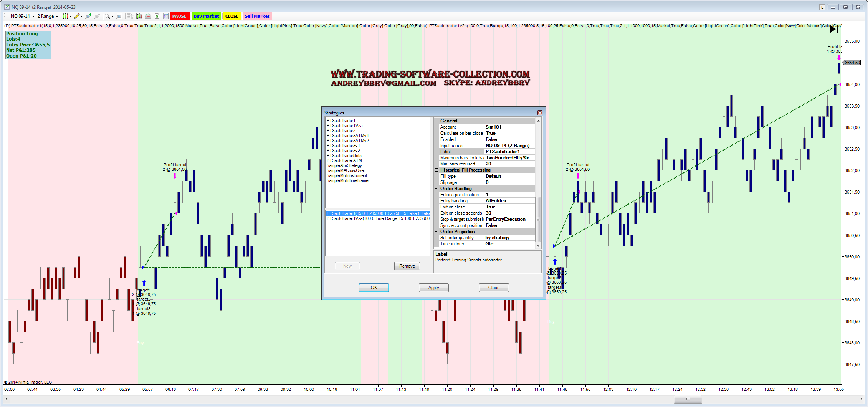Open the Data Series candlestick icon
The width and height of the screenshot is (868, 407).
pos(139,16)
